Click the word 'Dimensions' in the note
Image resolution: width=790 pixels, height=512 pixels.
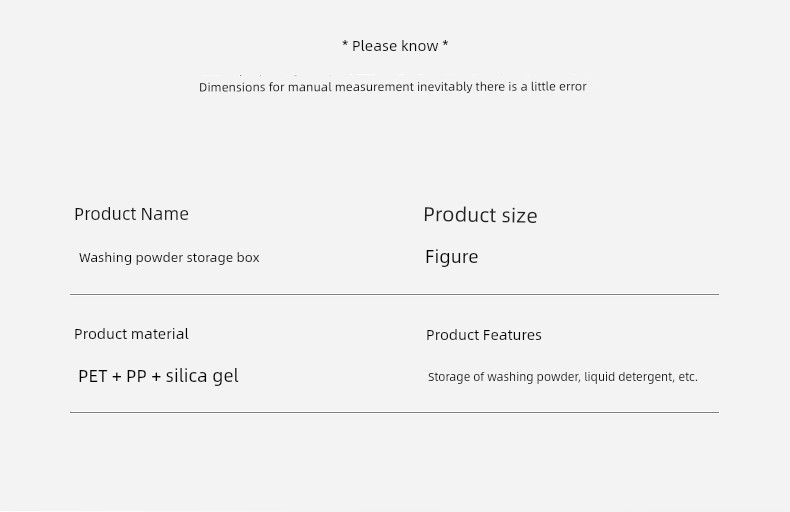(x=232, y=87)
